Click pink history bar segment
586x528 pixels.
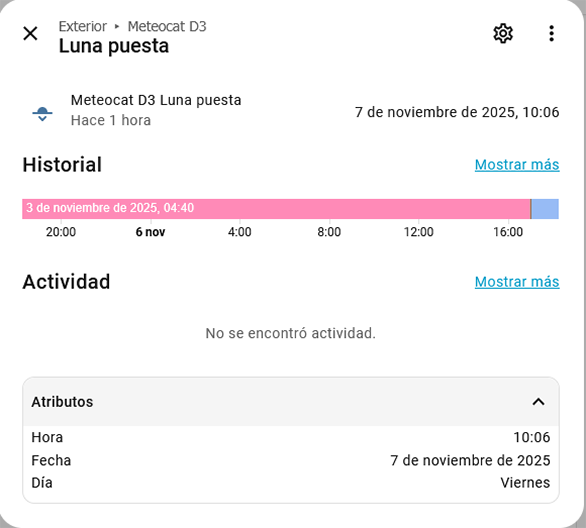click(276, 209)
